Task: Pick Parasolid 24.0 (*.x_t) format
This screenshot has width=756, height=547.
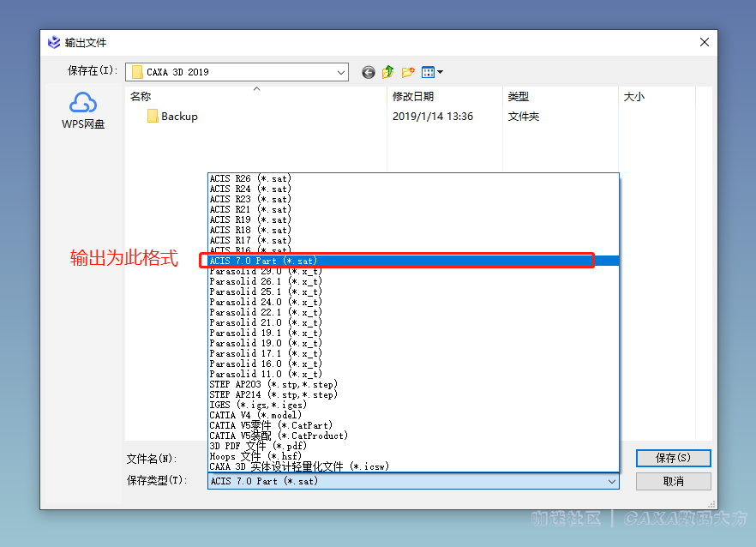Action: point(413,302)
